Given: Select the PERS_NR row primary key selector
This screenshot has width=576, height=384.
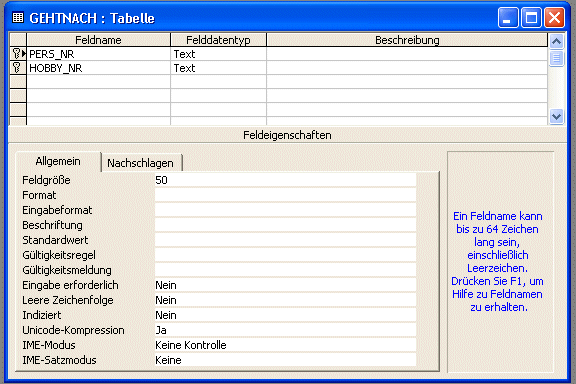Looking at the screenshot, I should click(x=18, y=54).
